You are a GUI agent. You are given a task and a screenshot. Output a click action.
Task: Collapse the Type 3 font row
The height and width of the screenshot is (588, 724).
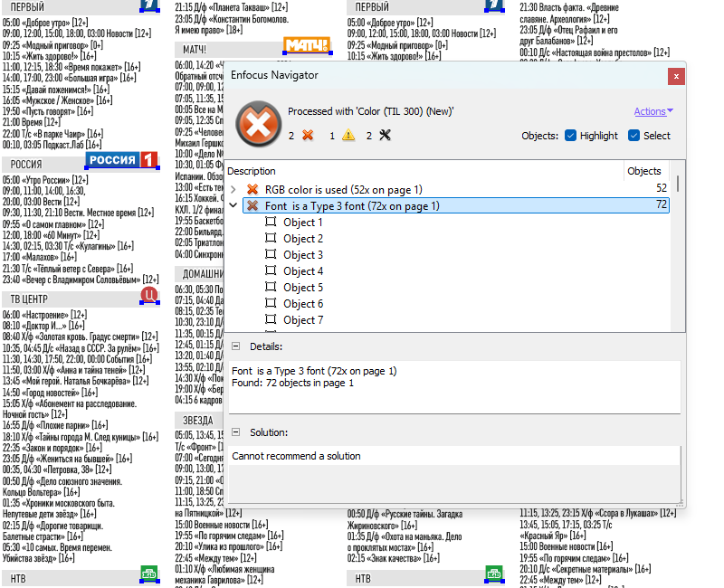(233, 205)
